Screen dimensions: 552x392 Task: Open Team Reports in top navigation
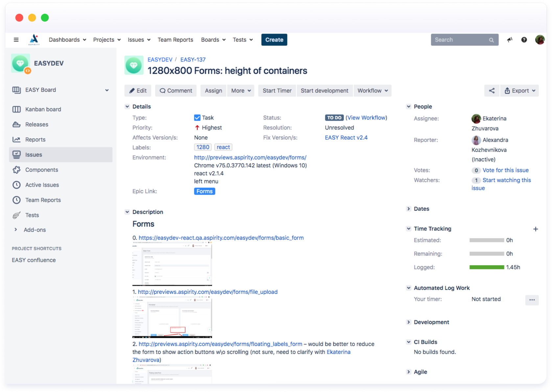[x=175, y=40]
